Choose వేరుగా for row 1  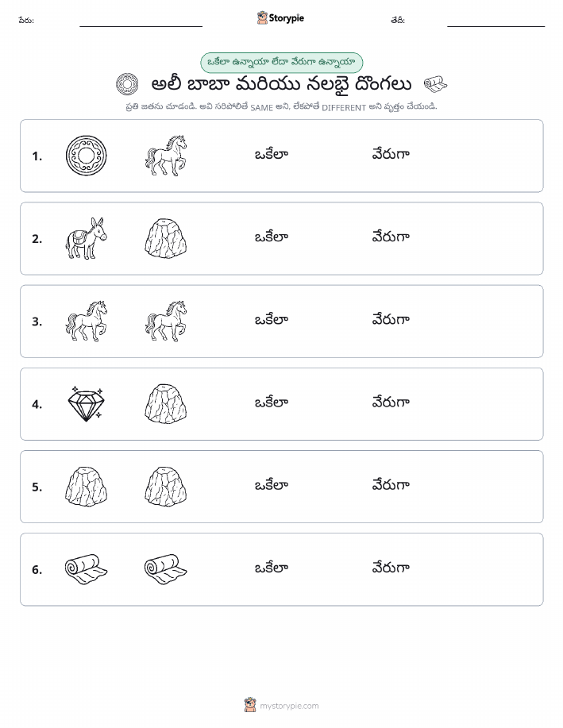(x=391, y=154)
